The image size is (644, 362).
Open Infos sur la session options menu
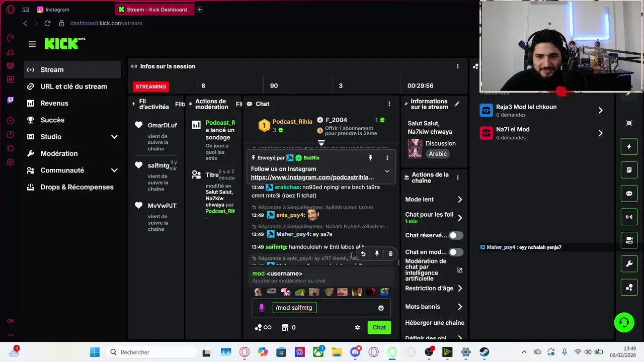[x=457, y=66]
